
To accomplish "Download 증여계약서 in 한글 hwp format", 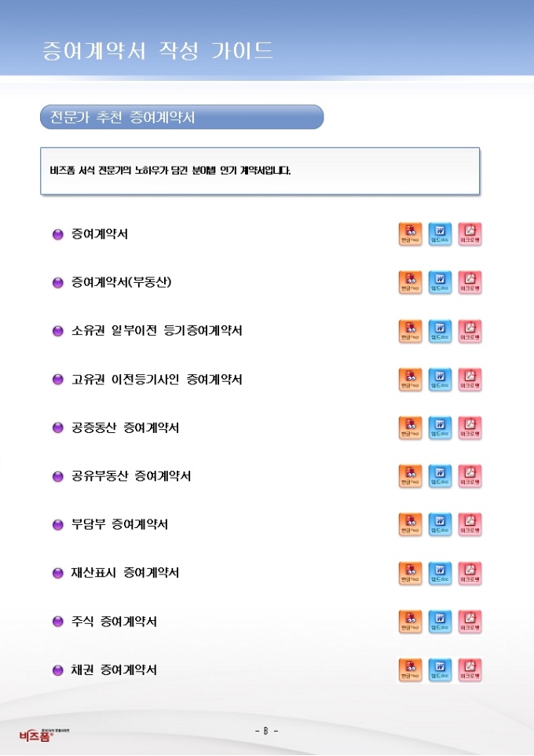I will pyautogui.click(x=410, y=234).
